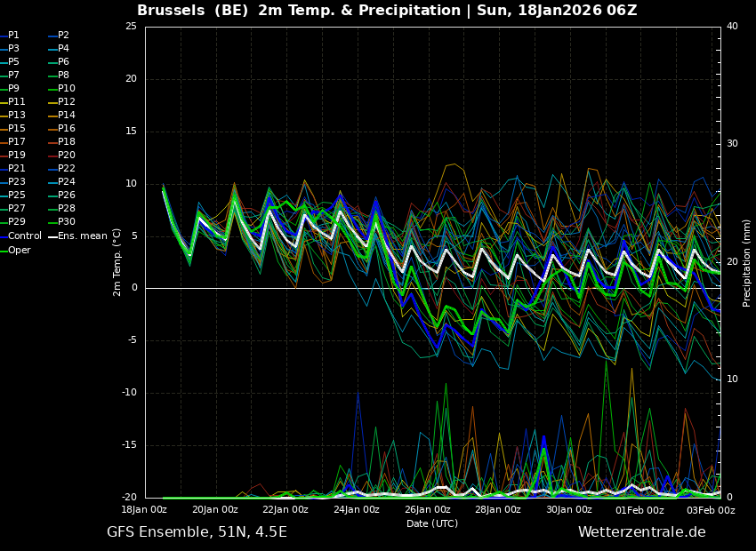Click the P2 legend label
This screenshot has height=551, width=756.
pos(63,36)
